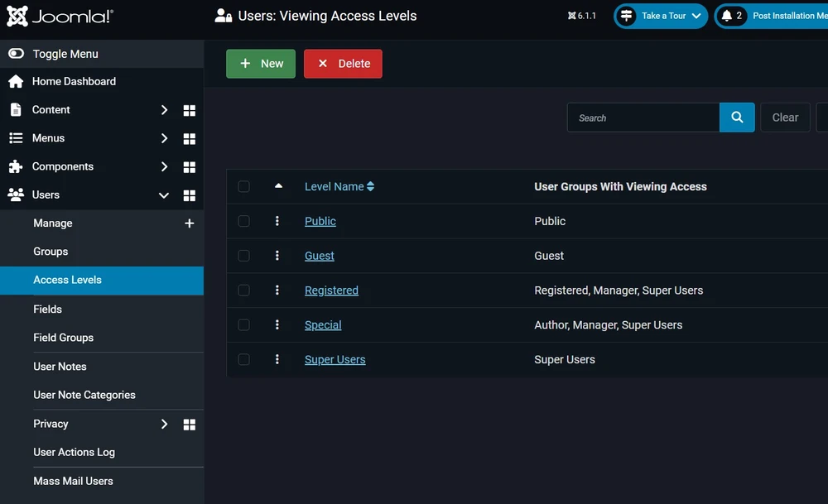Screen dimensions: 828x504
Task: Click the Users group icon in sidebar
Action: tap(16, 194)
